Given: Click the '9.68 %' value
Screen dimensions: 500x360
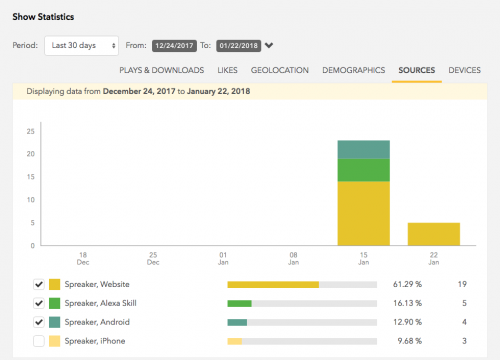Looking at the screenshot, I should coord(410,341).
